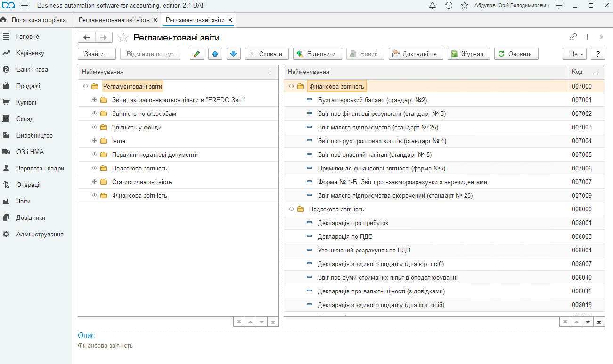
Task: Select Декларація по ПДВ row
Action: pyautogui.click(x=444, y=236)
